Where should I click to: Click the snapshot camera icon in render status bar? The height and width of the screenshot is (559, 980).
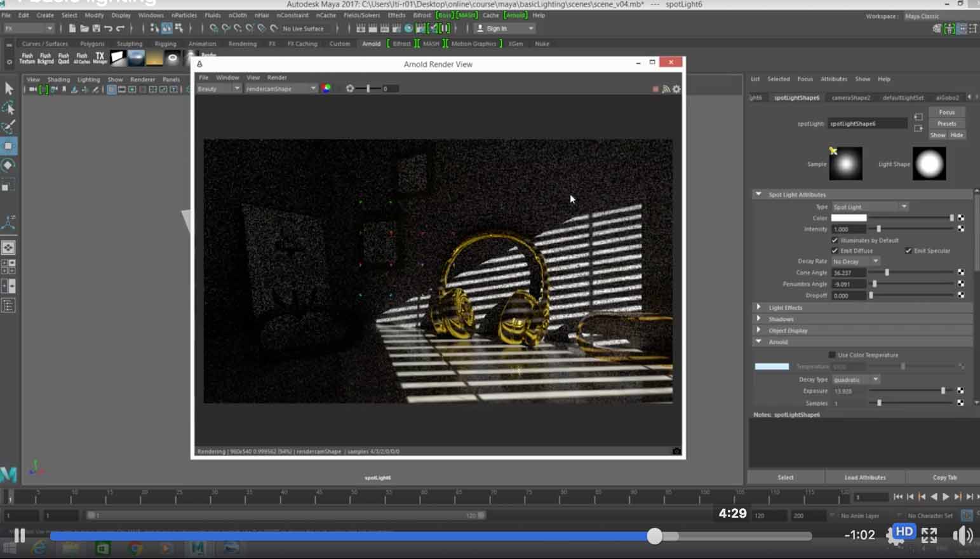pyautogui.click(x=676, y=451)
